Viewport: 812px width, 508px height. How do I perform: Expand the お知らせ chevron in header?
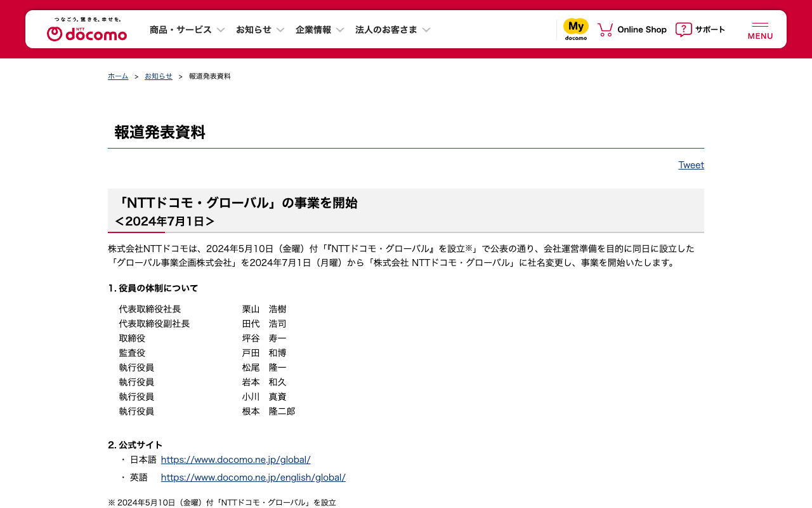(280, 30)
